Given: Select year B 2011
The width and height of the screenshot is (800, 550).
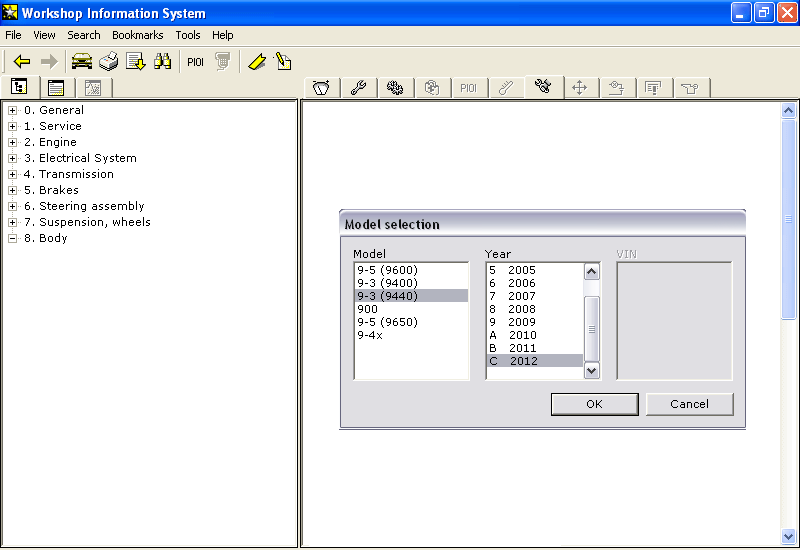Looking at the screenshot, I should (x=535, y=348).
